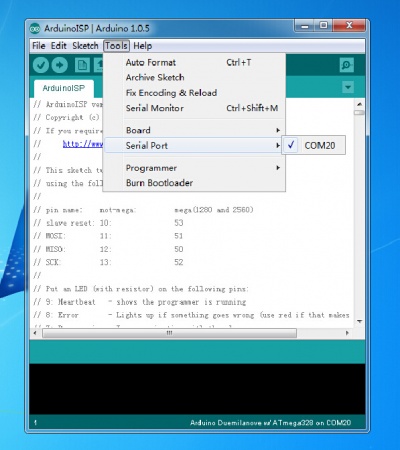This screenshot has height=450, width=400.
Task: Open the Serial Monitor magnifier icon
Action: [347, 65]
